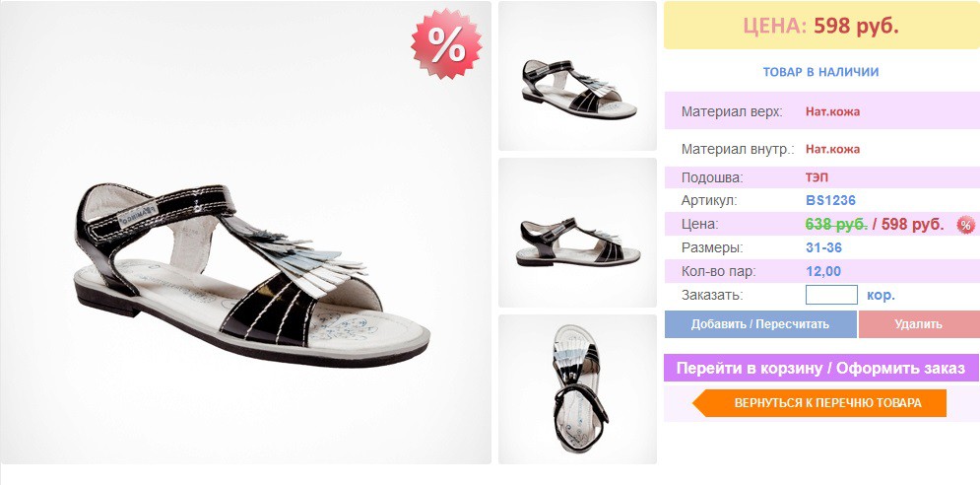Select the top-view sandal thumbnail
This screenshot has height=485, width=980.
click(x=577, y=389)
